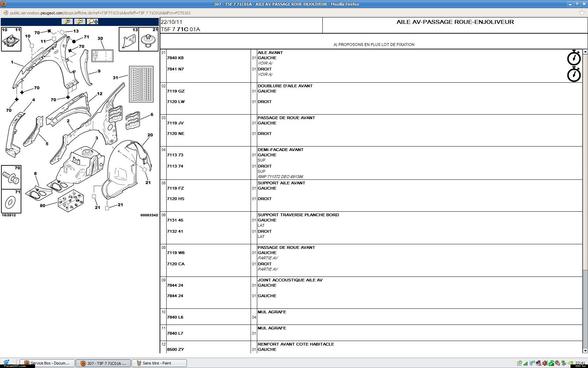
Task: Click the bolt detail thumbnail 70
Action: coord(11,177)
